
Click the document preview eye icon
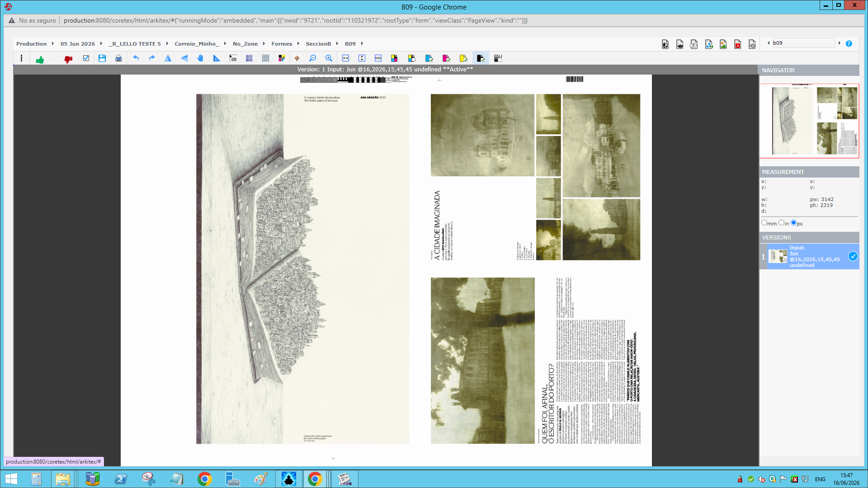click(x=680, y=44)
